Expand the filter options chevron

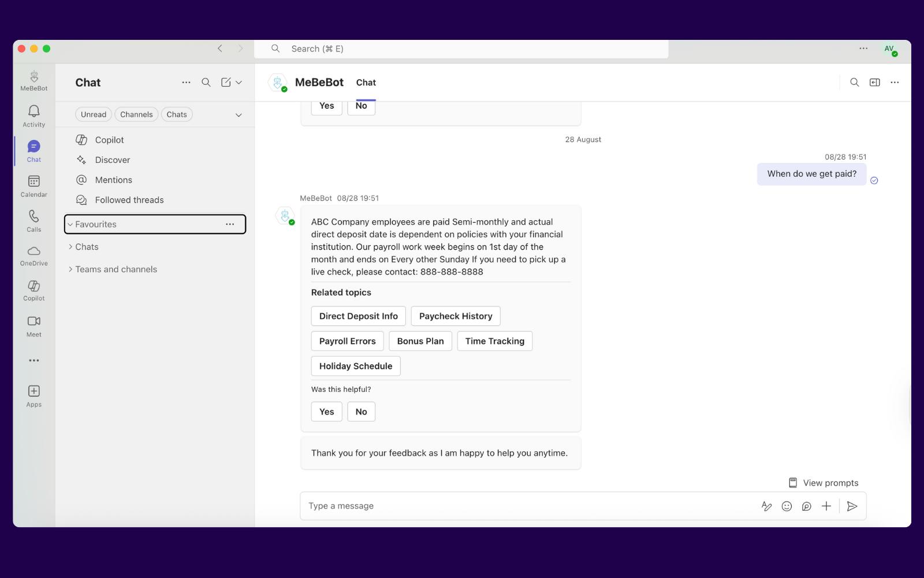(239, 115)
